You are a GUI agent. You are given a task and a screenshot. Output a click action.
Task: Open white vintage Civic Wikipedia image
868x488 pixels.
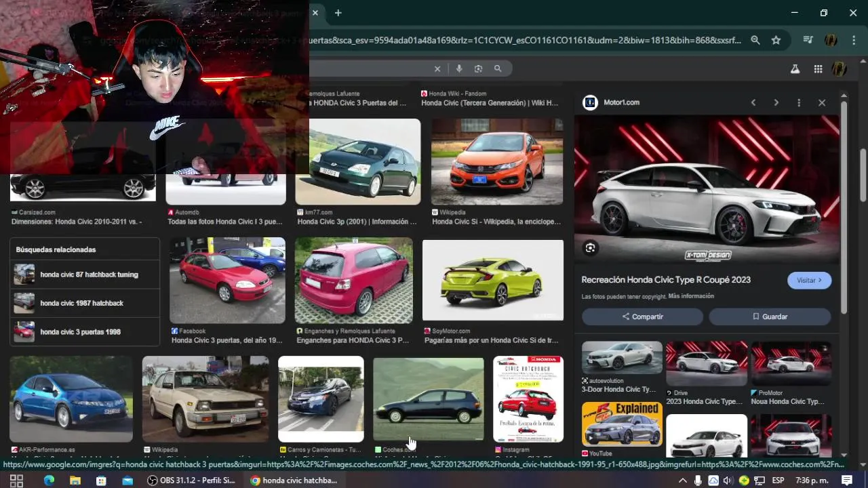pos(205,399)
